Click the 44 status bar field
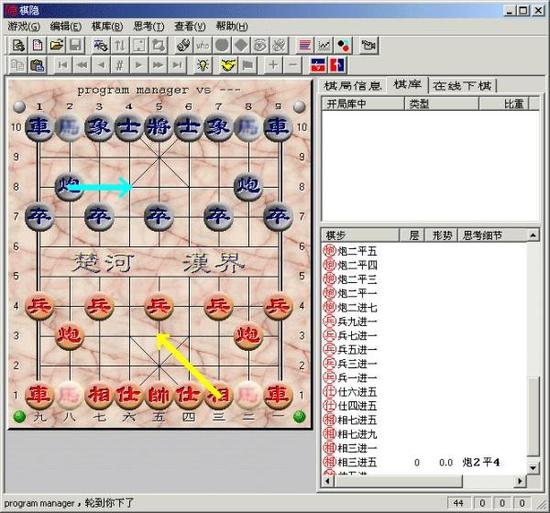This screenshot has height=513, width=550. 459,503
